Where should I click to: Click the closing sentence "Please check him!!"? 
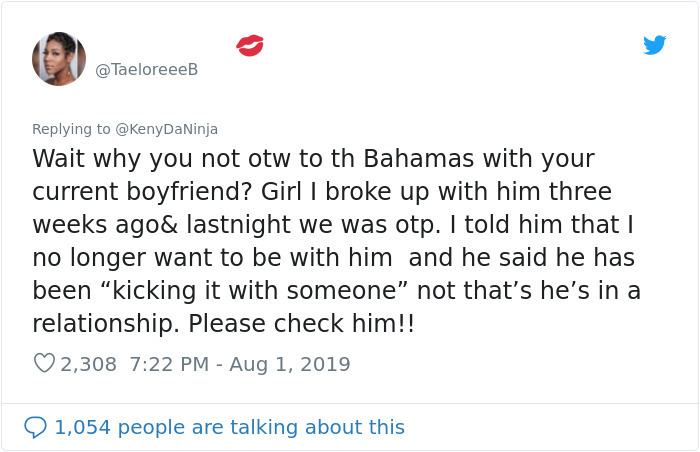coord(301,323)
